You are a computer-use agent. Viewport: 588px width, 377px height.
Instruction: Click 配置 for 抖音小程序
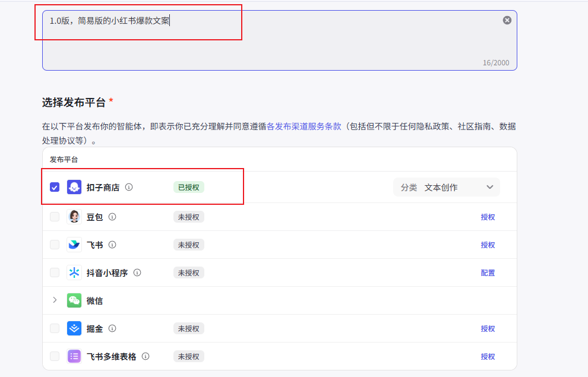[x=488, y=273]
